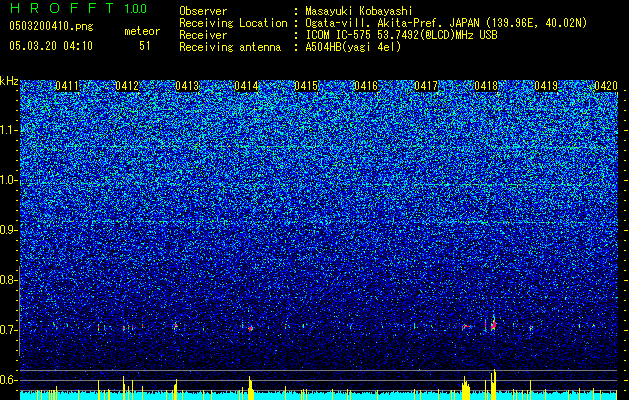The image size is (629, 400).
Task: Click the HROFFT 1.0.0 title text
Action: point(78,8)
